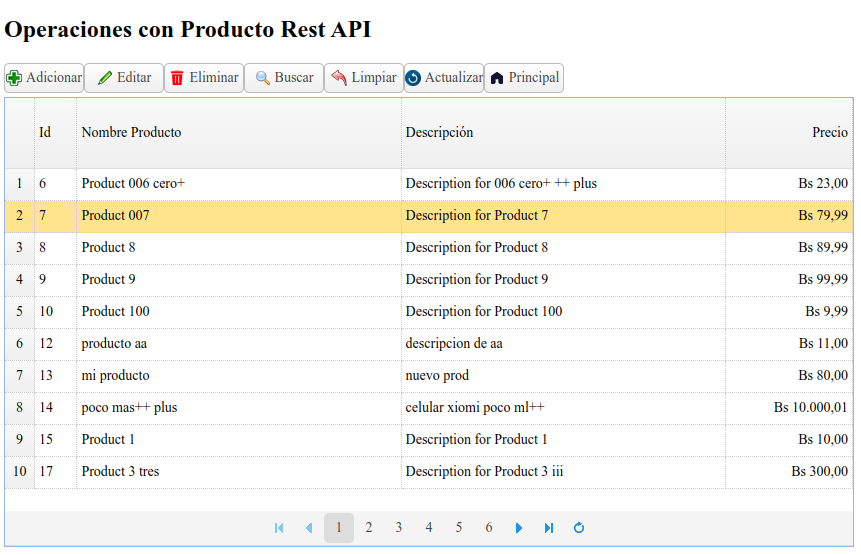Click price cell Bs 300,00
This screenshot has width=861, height=555.
click(x=789, y=472)
